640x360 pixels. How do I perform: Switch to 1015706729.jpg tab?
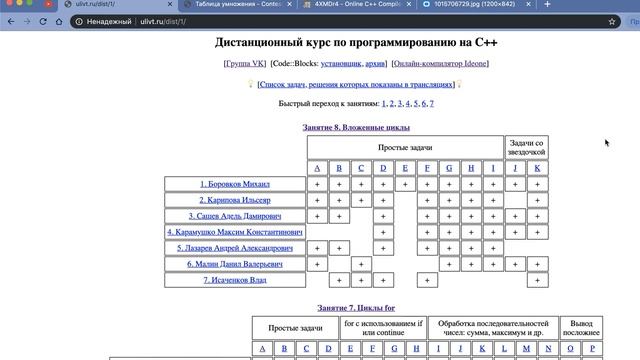(x=477, y=4)
